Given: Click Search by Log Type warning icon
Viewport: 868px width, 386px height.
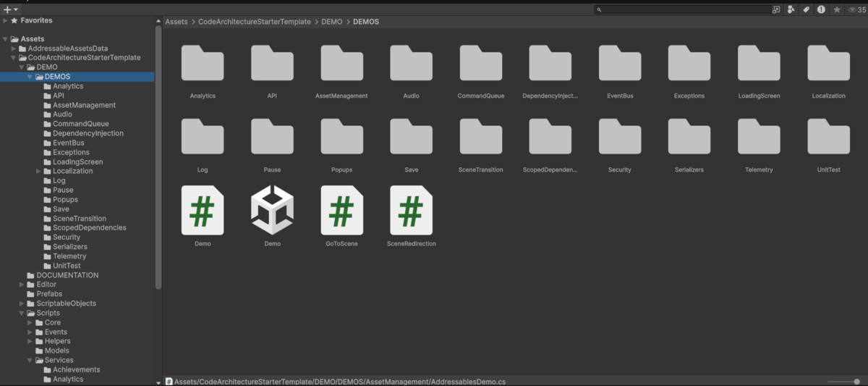Looking at the screenshot, I should point(821,9).
